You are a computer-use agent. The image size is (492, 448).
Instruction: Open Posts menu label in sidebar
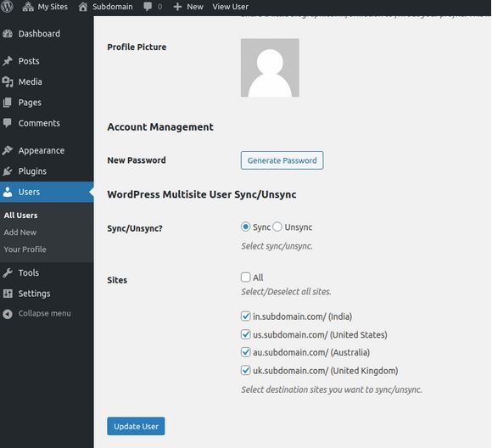[x=29, y=61]
